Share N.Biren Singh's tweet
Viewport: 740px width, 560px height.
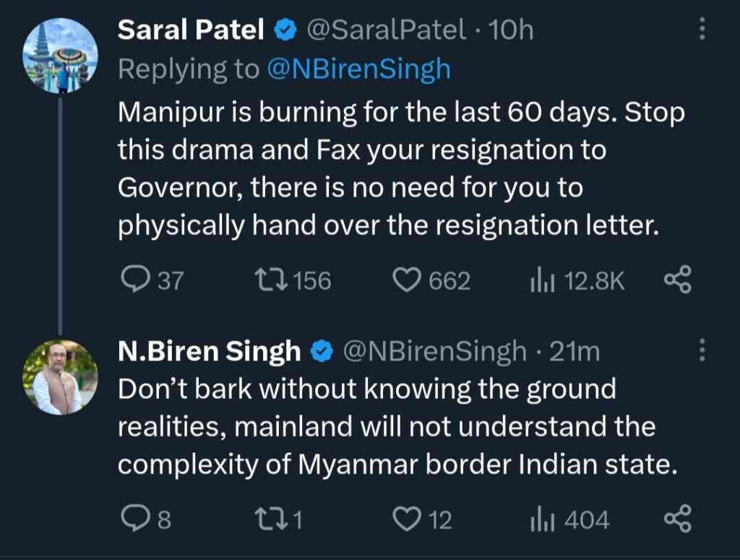[x=677, y=520]
